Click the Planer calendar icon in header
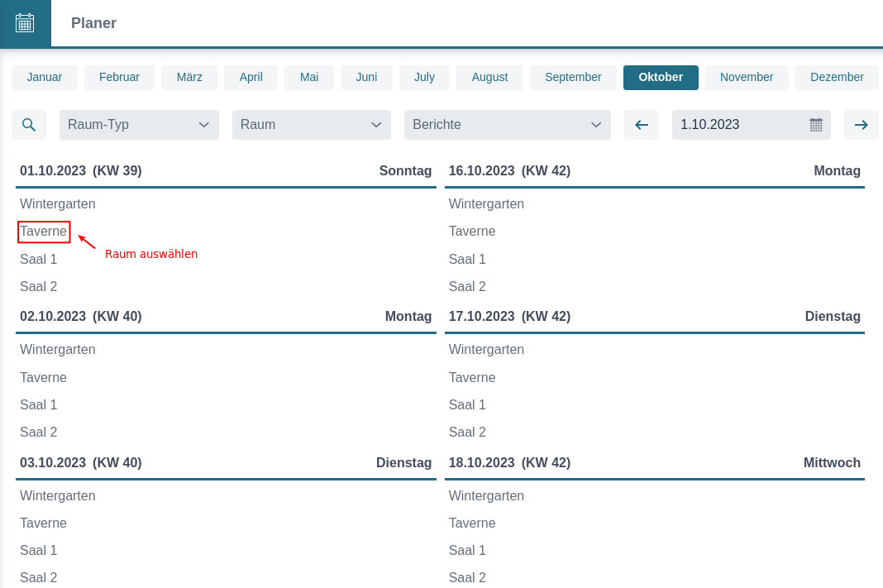The height and width of the screenshot is (588, 883). [x=25, y=23]
